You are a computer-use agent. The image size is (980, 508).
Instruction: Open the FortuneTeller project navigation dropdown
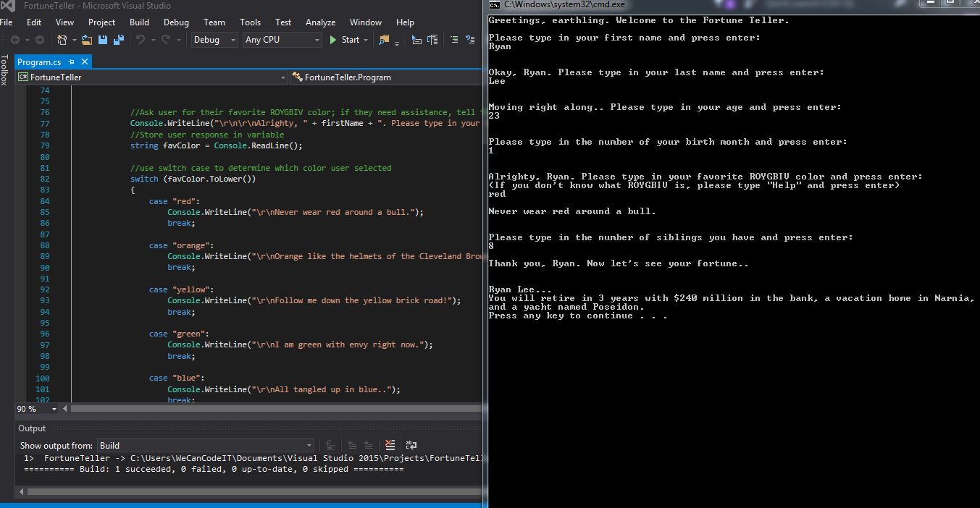[x=151, y=77]
